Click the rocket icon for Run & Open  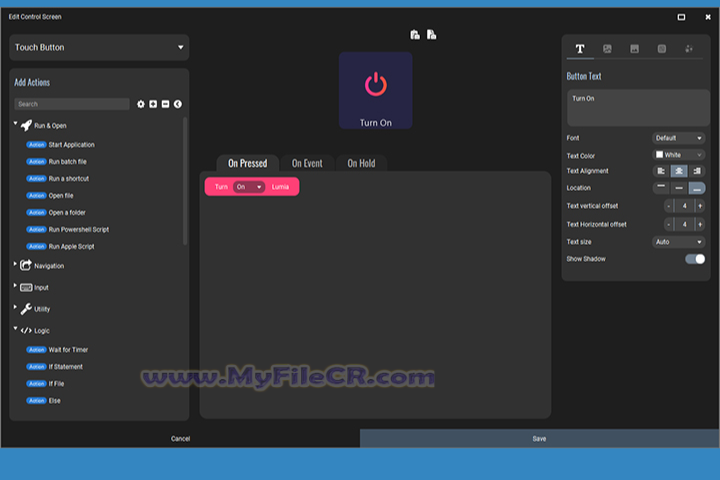click(x=26, y=125)
